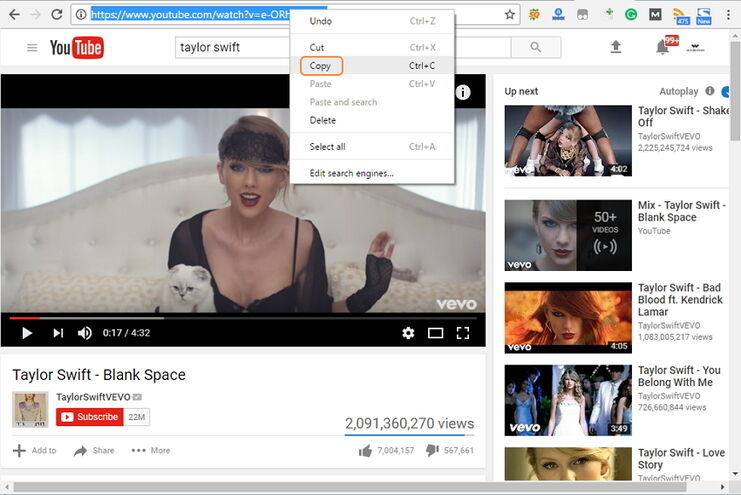Skip to next video in player
The height and width of the screenshot is (495, 741).
point(58,333)
